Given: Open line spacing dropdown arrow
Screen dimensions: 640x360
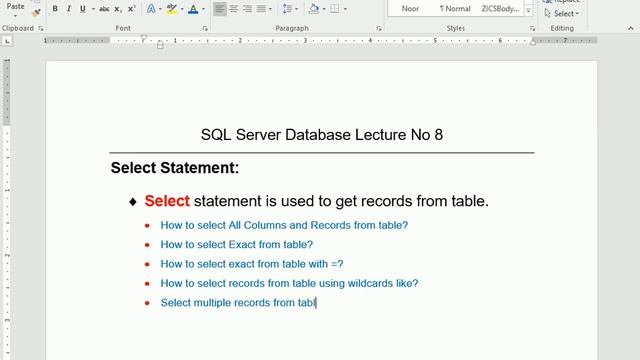Looking at the screenshot, I should tap(296, 9).
